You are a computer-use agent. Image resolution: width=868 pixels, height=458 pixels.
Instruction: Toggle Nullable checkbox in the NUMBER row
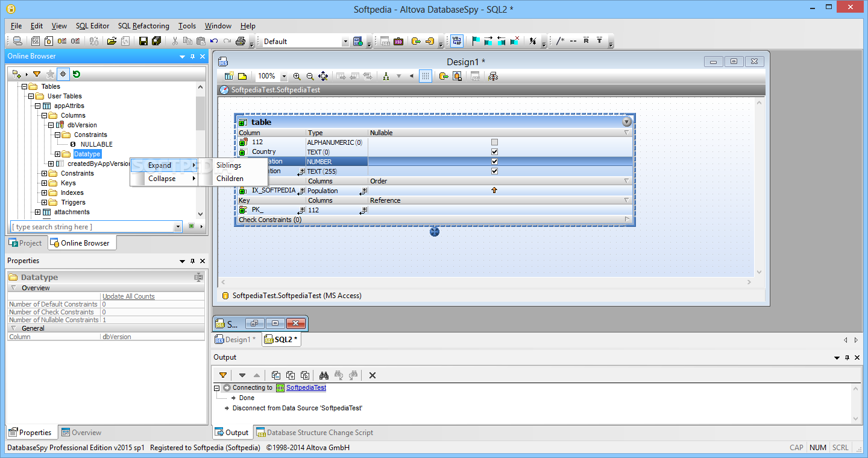click(494, 162)
